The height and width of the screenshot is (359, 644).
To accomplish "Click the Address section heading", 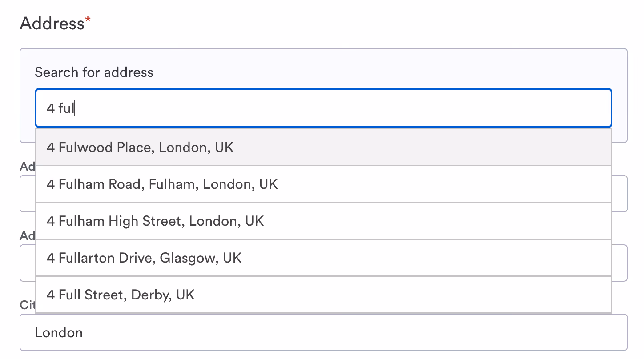I will click(x=52, y=23).
